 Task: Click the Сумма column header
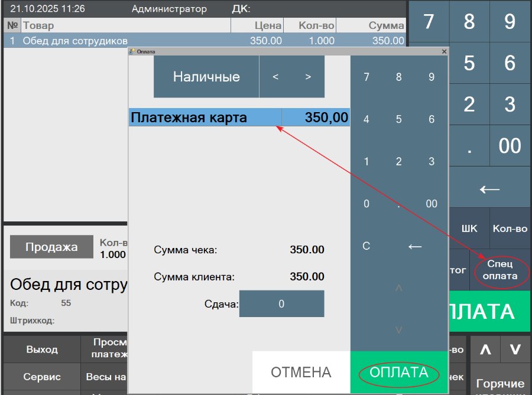[x=371, y=25]
